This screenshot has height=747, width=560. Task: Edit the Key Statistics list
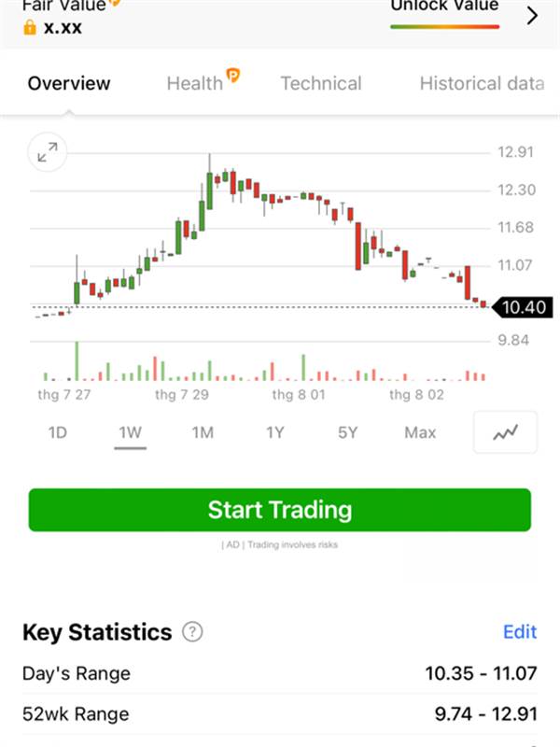click(x=520, y=632)
